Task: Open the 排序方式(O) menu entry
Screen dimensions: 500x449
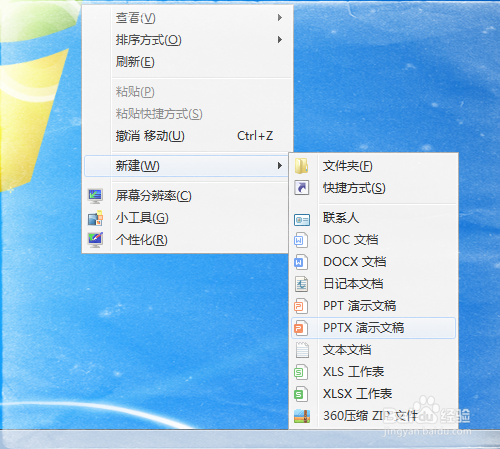Action: (187, 40)
